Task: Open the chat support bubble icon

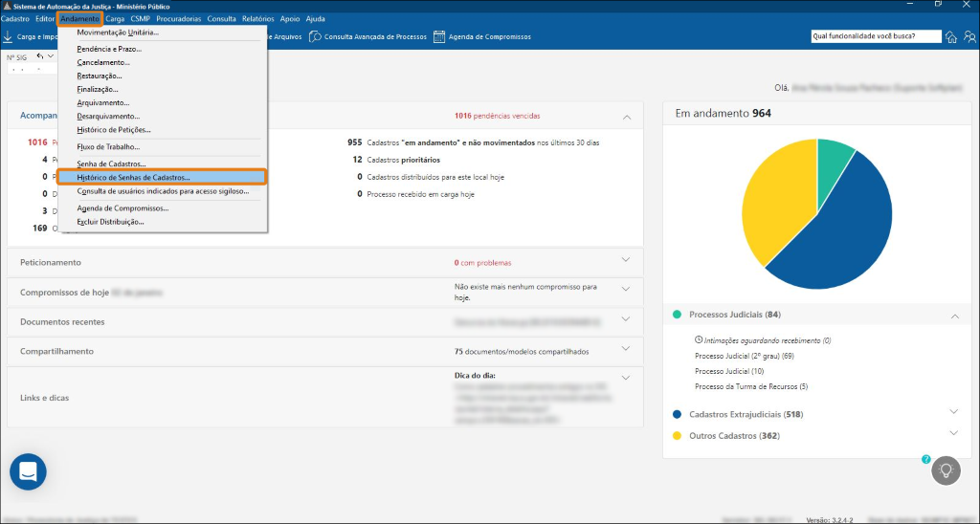Action: (x=28, y=471)
